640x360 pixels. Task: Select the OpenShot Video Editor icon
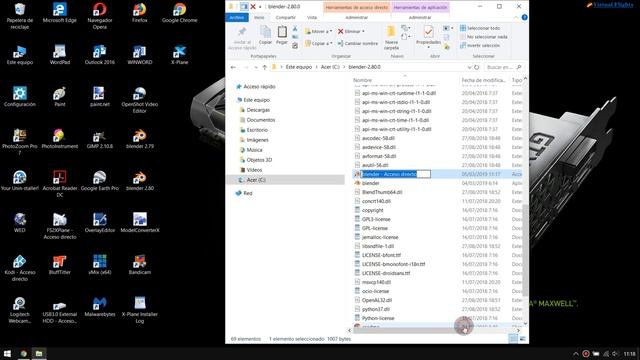click(x=140, y=100)
